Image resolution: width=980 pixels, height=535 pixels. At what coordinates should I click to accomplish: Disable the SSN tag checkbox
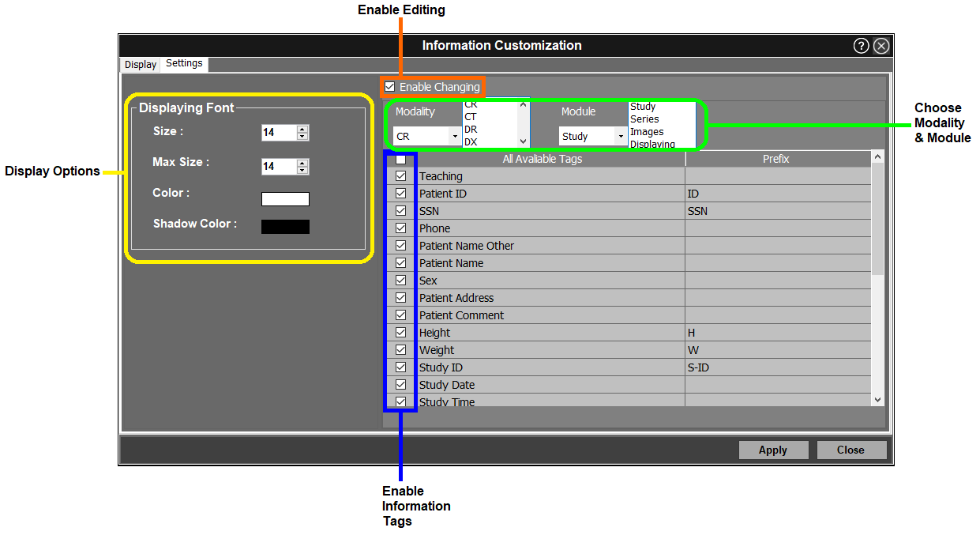(401, 211)
